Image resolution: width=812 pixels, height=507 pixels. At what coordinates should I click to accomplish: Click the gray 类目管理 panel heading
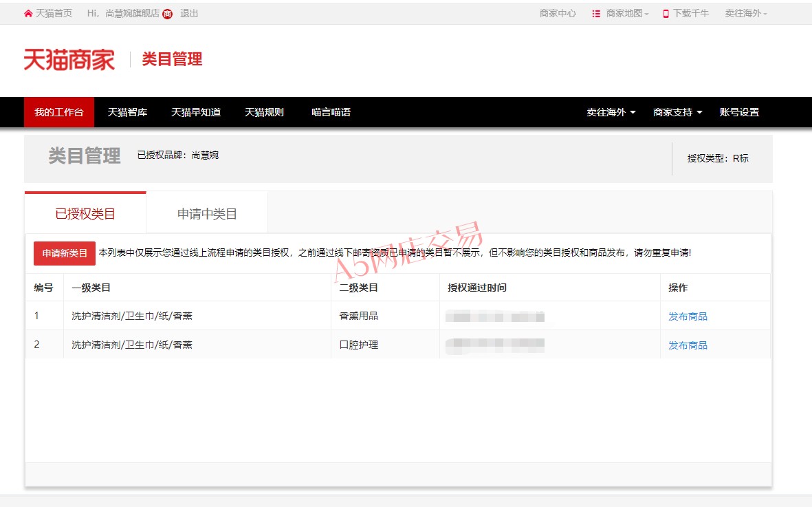85,155
